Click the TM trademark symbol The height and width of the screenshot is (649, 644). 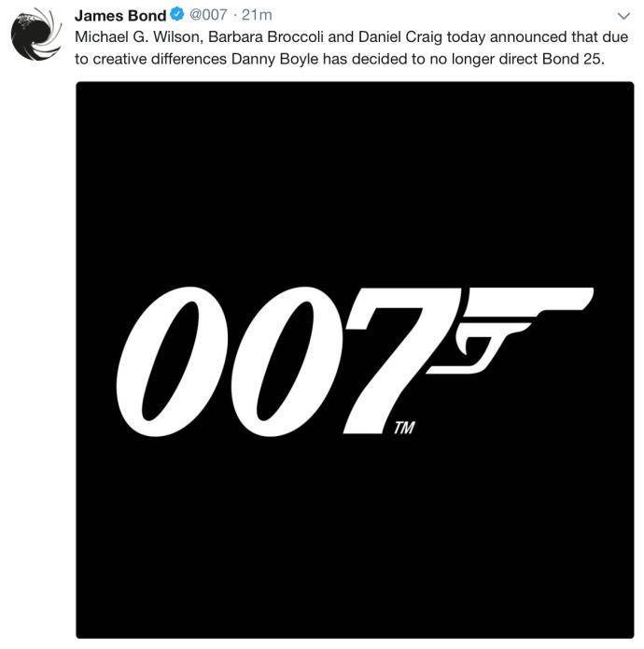click(404, 427)
